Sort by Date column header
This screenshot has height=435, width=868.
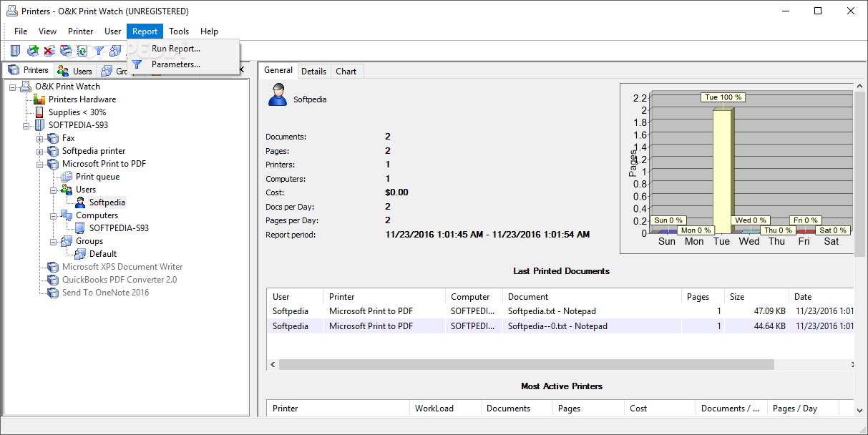point(821,296)
